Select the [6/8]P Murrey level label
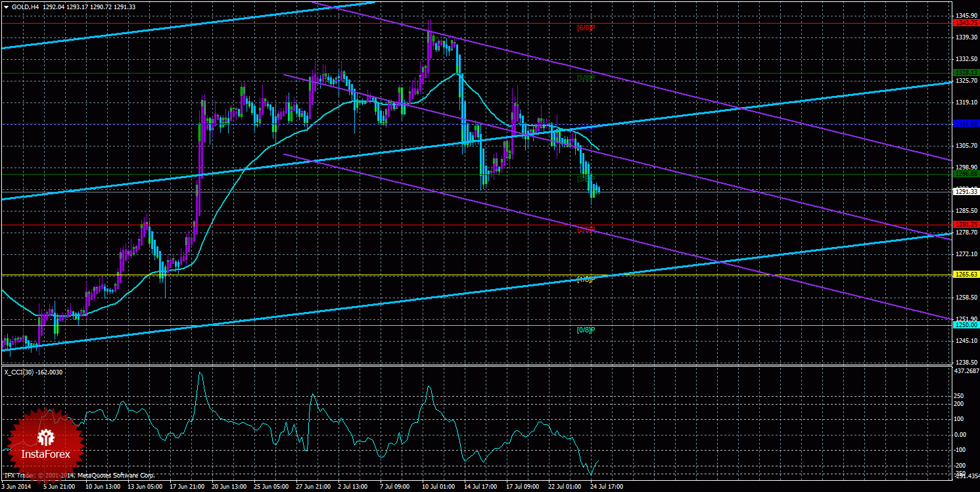The width and height of the screenshot is (980, 492). pos(586,28)
